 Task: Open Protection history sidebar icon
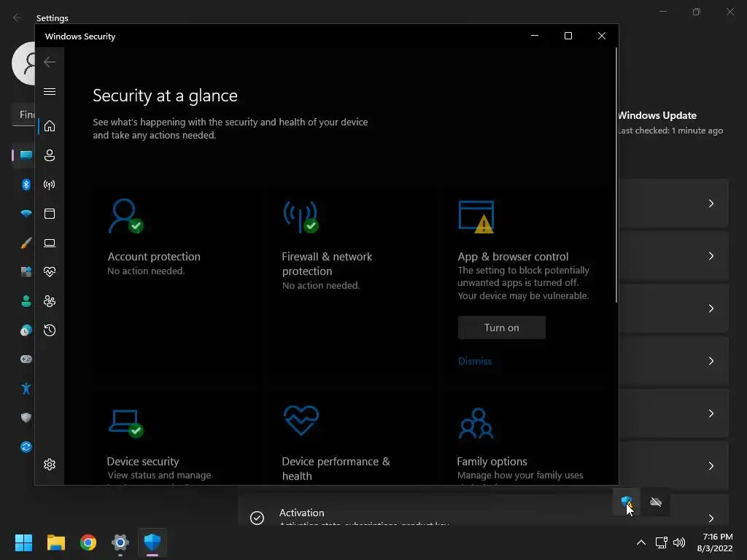50,330
